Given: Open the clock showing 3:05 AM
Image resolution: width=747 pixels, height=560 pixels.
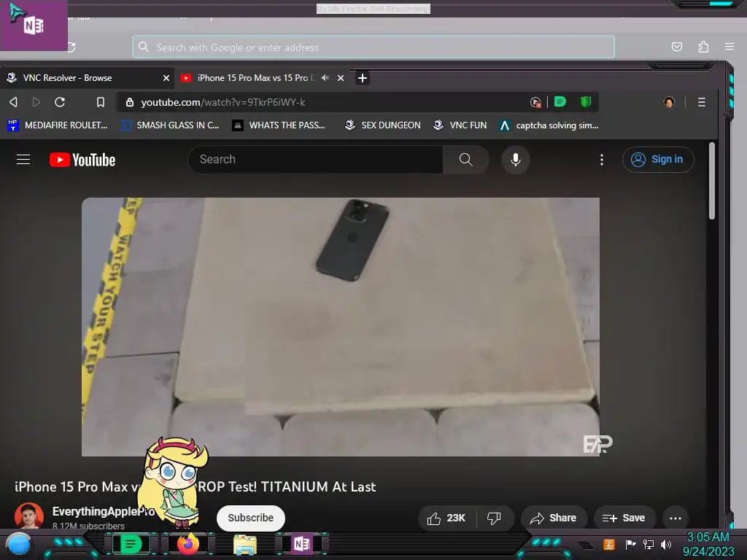Looking at the screenshot, I should 708,544.
